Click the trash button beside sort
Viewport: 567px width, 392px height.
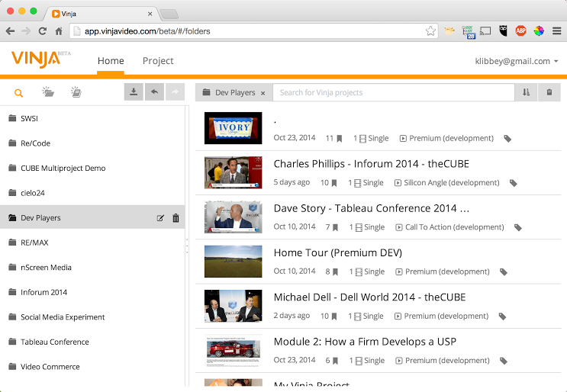(549, 92)
